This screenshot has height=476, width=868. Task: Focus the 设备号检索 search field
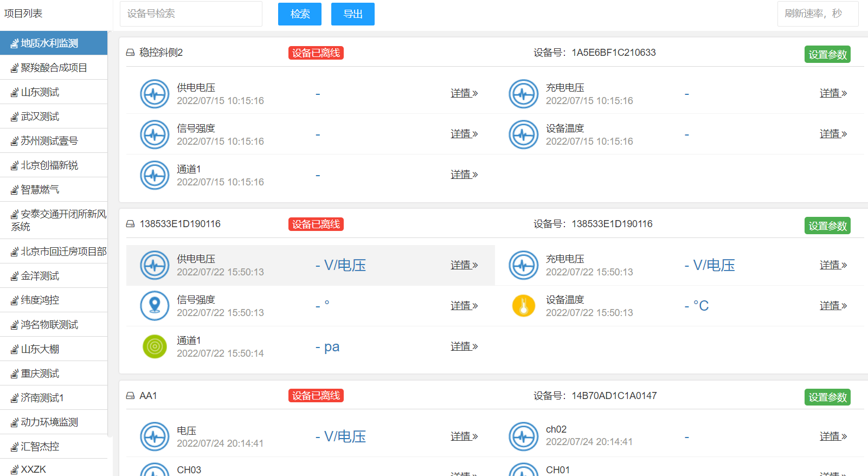coord(191,14)
